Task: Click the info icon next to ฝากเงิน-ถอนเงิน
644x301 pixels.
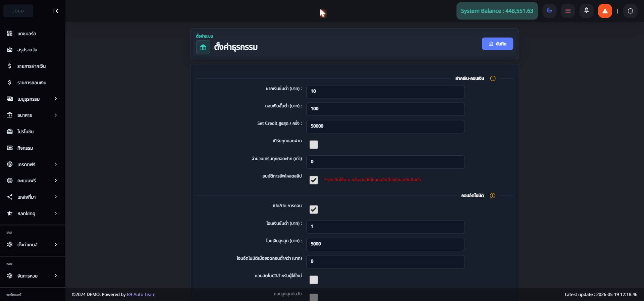Action: pyautogui.click(x=493, y=79)
